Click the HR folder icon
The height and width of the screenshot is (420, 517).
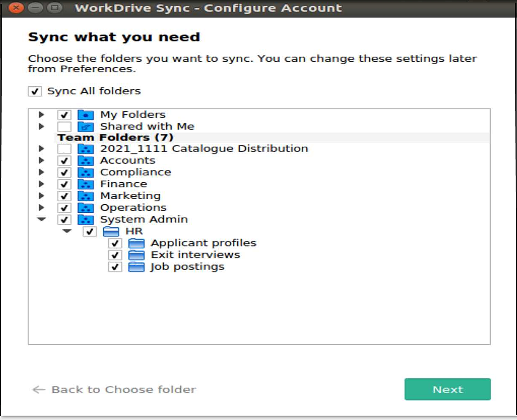[111, 231]
